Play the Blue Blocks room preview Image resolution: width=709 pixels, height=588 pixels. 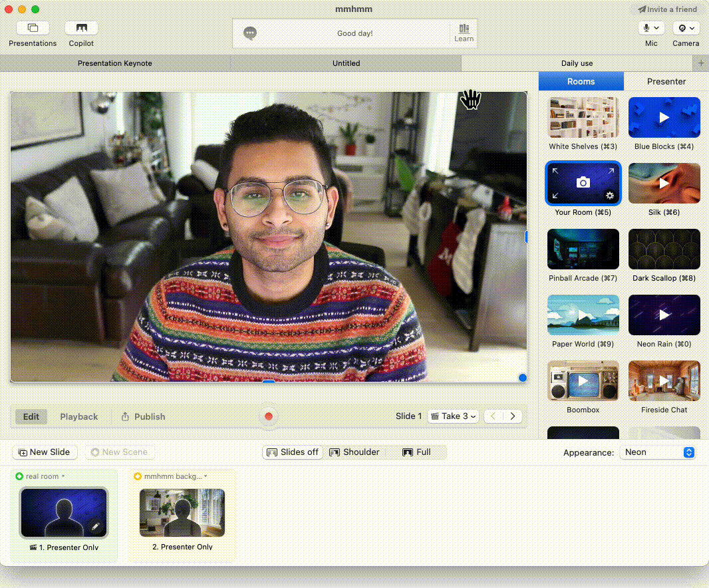[x=664, y=118]
